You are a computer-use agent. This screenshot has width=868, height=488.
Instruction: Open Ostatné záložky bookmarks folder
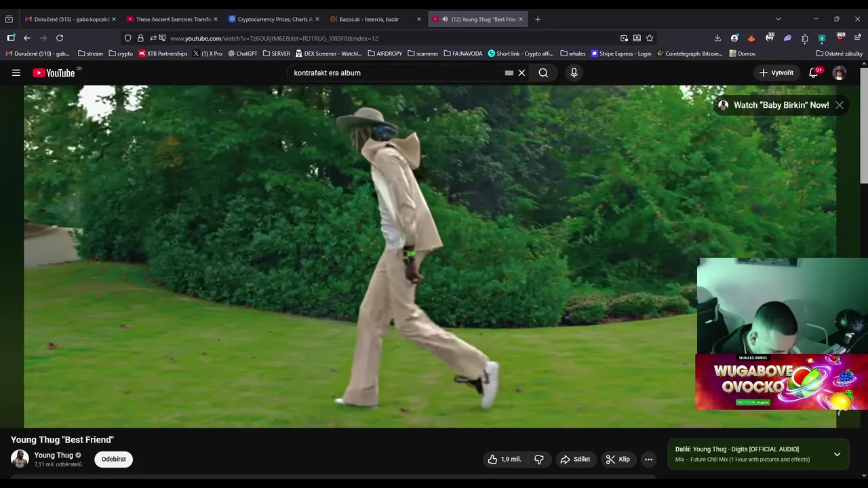click(840, 54)
